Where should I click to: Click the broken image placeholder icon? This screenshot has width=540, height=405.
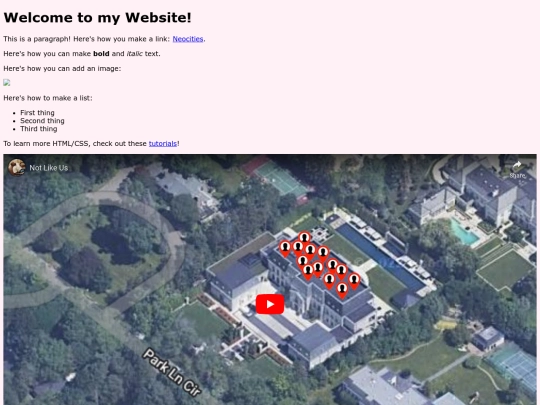[7, 83]
